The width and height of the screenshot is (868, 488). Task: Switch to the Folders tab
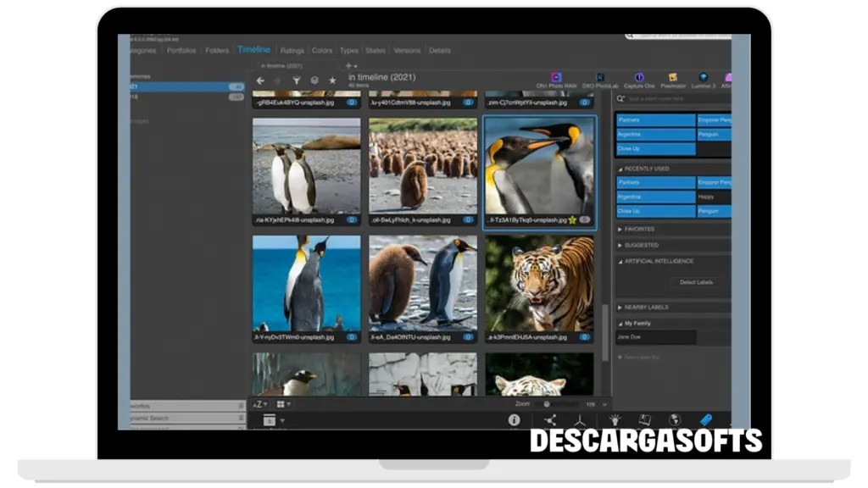217,51
